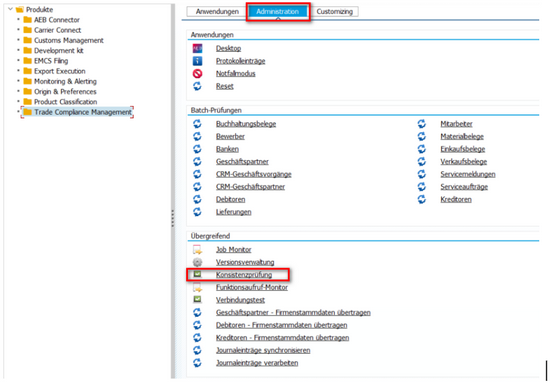Image resolution: width=550 pixels, height=383 pixels.
Task: Select the Product Classification folder
Action: pos(66,102)
